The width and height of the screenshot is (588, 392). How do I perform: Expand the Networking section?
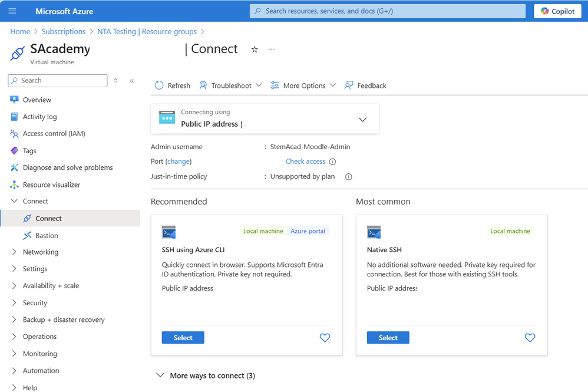click(x=14, y=252)
